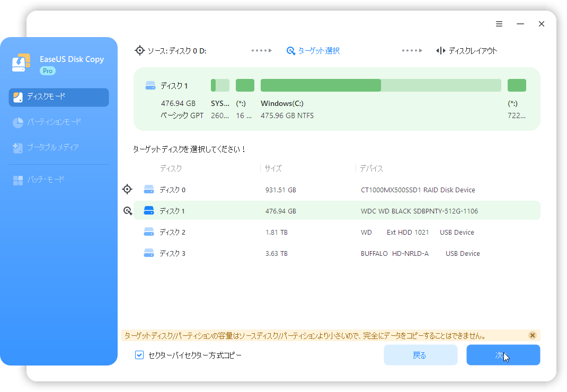Click the 戻る button
567x392 pixels.
(x=421, y=355)
